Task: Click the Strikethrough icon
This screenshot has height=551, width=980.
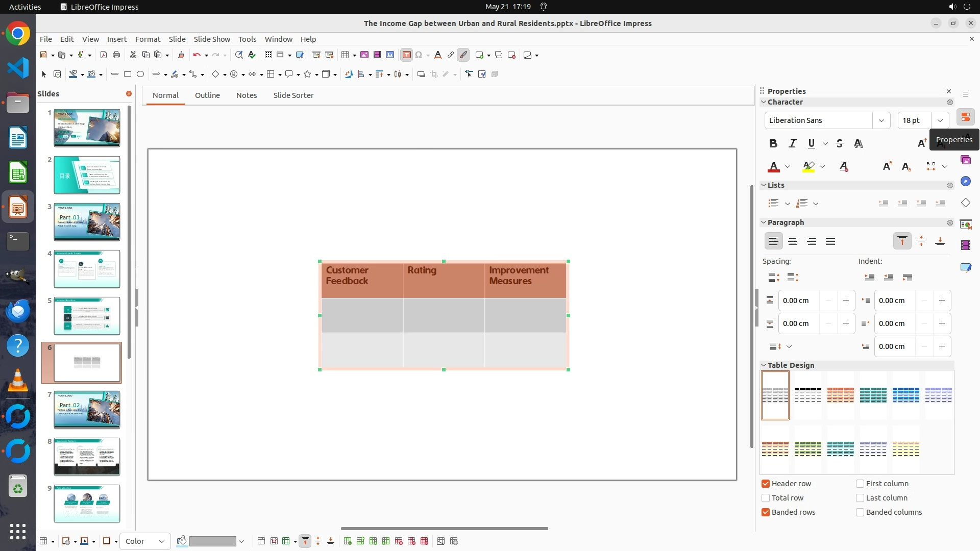Action: [x=840, y=143]
